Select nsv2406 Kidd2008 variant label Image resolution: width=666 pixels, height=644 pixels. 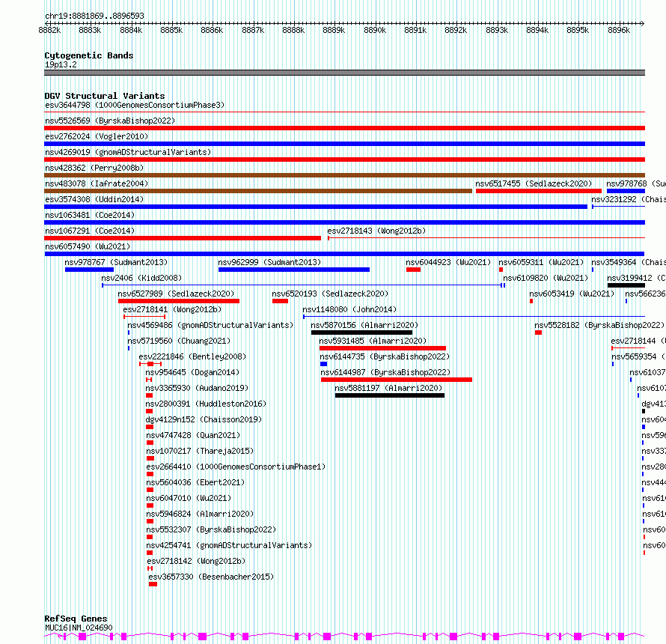(x=141, y=278)
